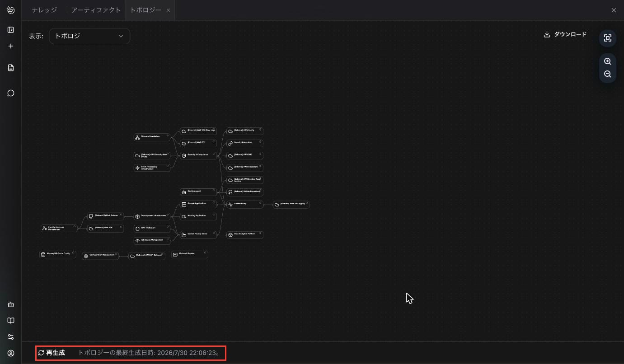Select the [External] AWS VPC Flow Logs node
This screenshot has height=364, width=624.
(198, 131)
